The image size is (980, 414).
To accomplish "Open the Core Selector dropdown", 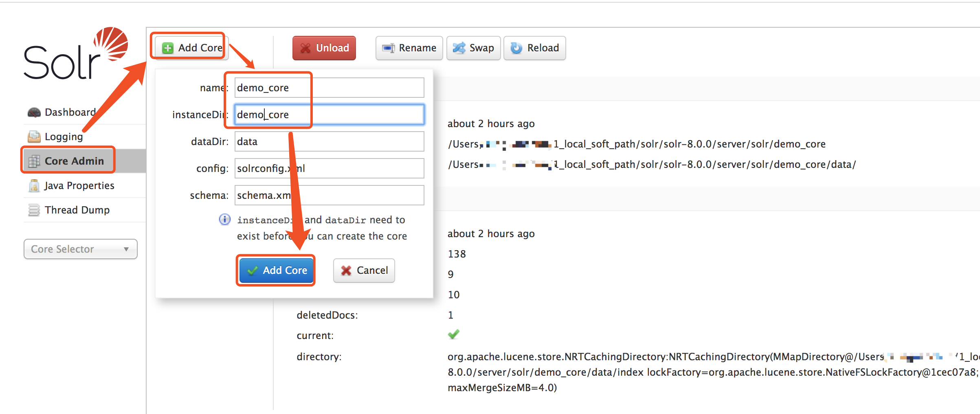I will click(81, 249).
